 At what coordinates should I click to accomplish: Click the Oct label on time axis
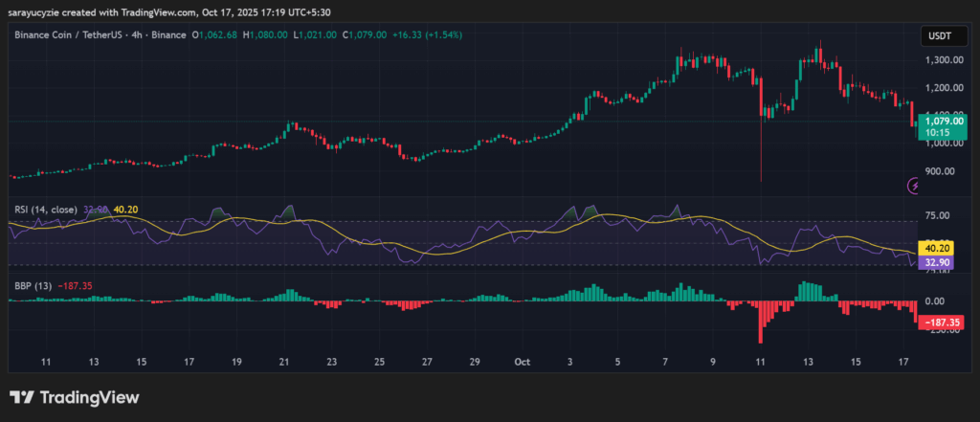point(522,363)
